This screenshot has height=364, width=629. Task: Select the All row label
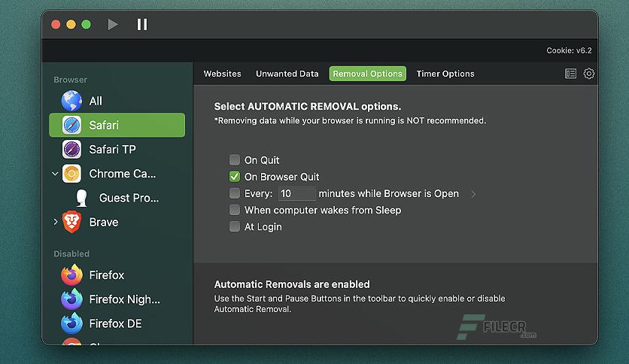[x=96, y=101]
